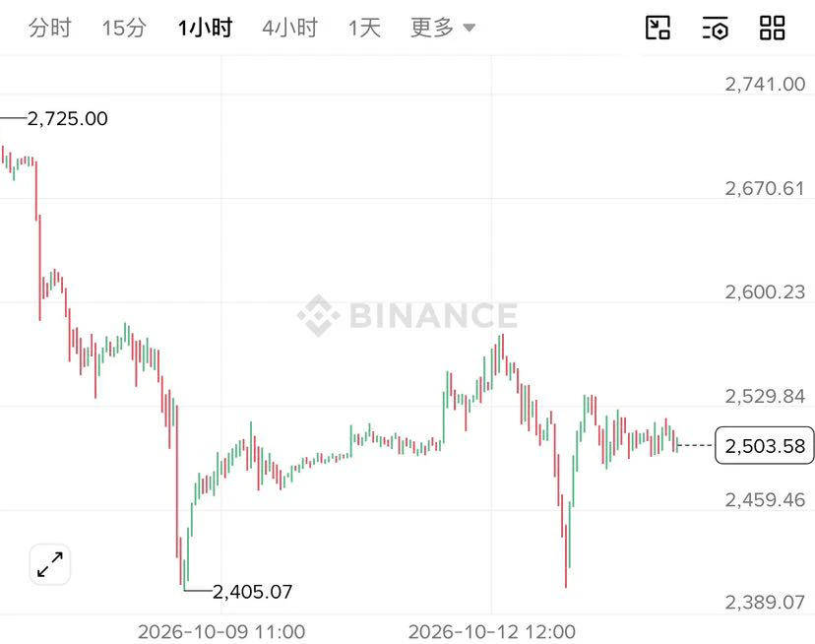Switch to the 4小时 interval

point(289,28)
